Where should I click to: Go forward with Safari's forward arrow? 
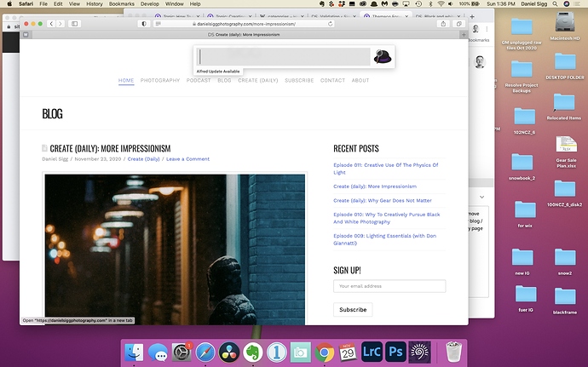[60, 24]
